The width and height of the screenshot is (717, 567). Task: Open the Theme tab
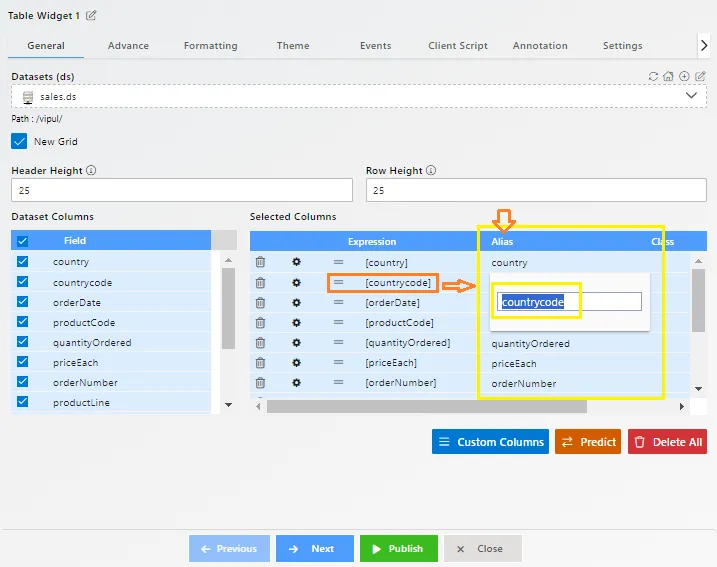tap(293, 46)
